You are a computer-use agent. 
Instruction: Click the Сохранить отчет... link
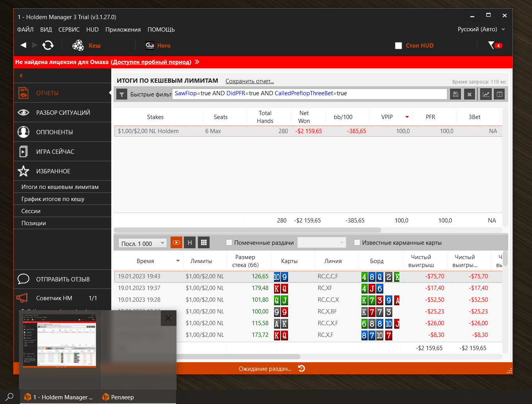pos(250,81)
